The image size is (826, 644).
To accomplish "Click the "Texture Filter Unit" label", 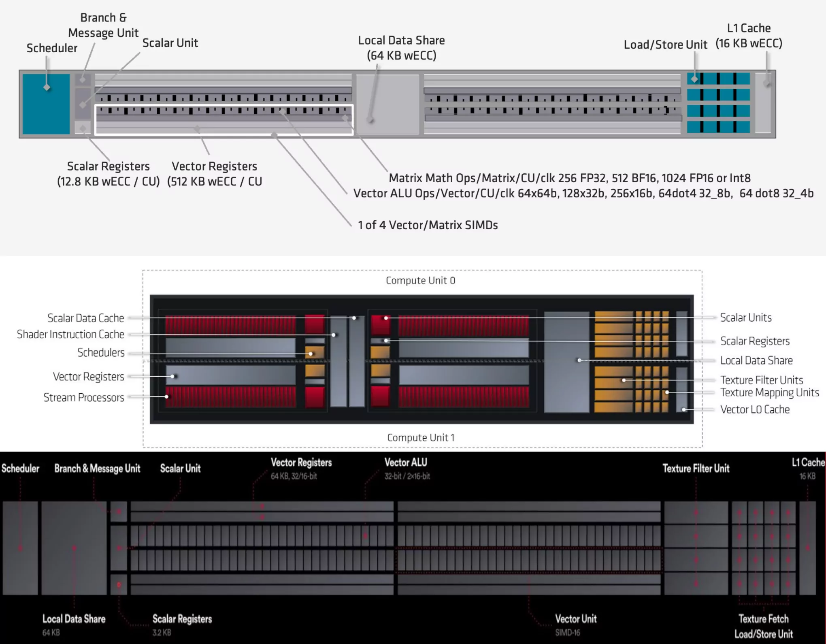I will point(696,469).
